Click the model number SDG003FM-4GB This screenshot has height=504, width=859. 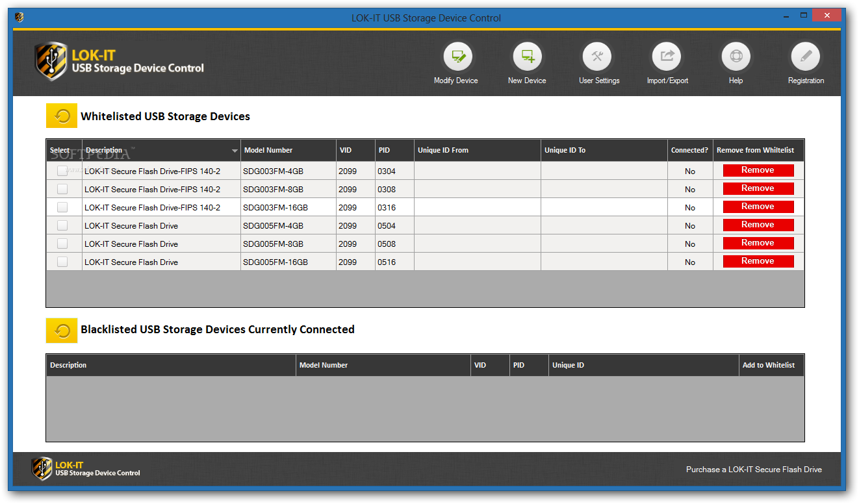pyautogui.click(x=273, y=171)
